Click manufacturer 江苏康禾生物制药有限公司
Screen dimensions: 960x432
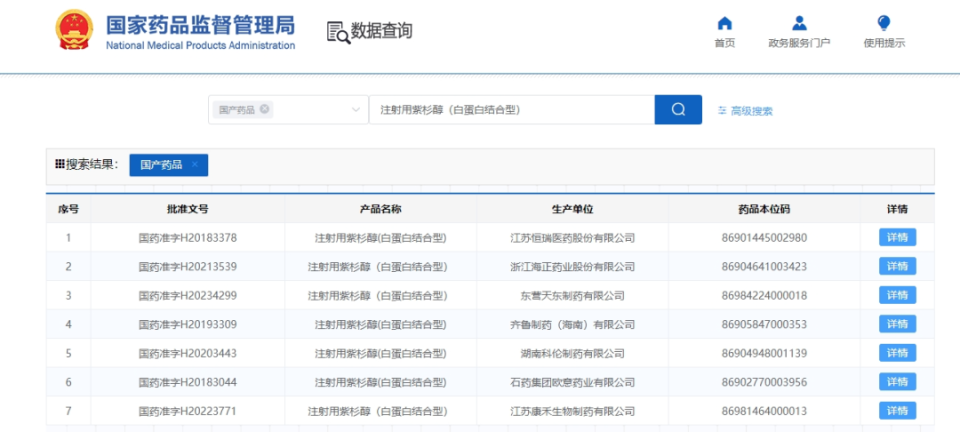tap(572, 411)
